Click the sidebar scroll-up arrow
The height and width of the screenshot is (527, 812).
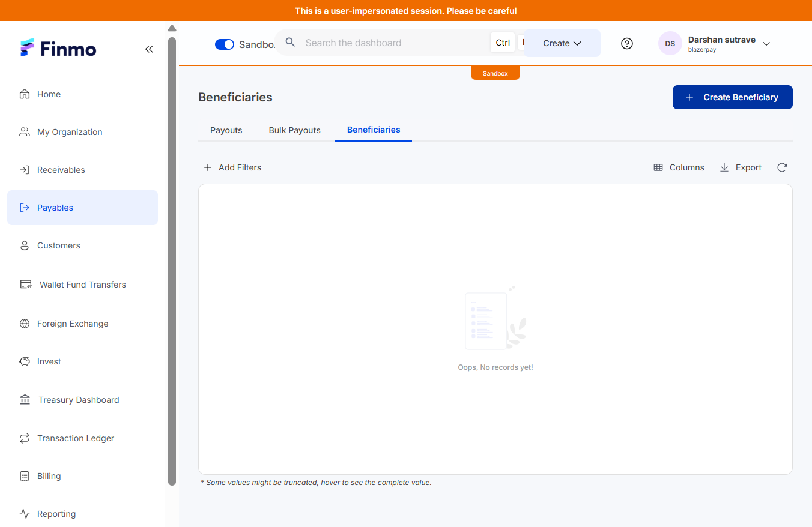pyautogui.click(x=172, y=29)
